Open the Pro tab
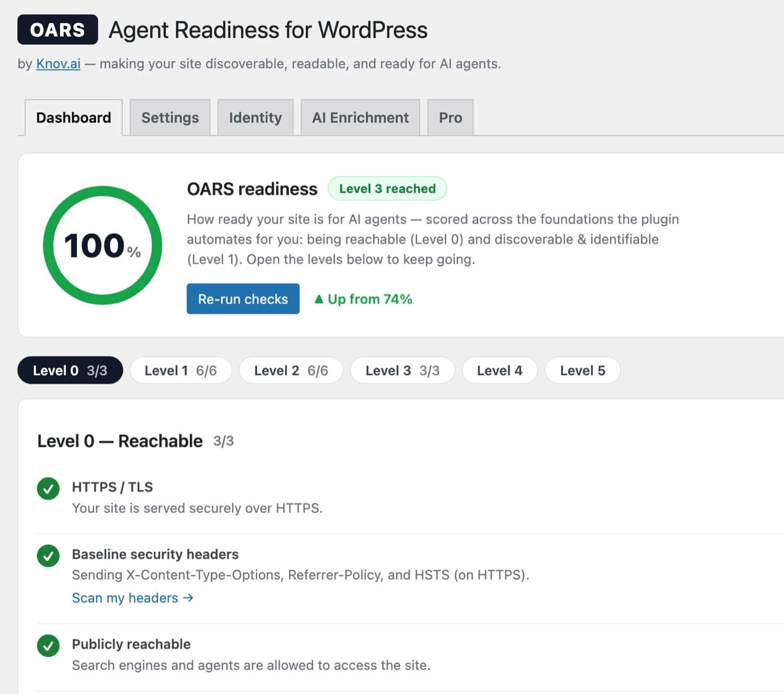Image resolution: width=784 pixels, height=694 pixels. (451, 118)
